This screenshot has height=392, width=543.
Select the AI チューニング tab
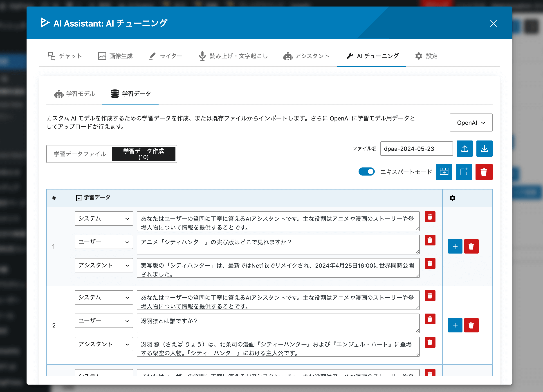click(372, 56)
